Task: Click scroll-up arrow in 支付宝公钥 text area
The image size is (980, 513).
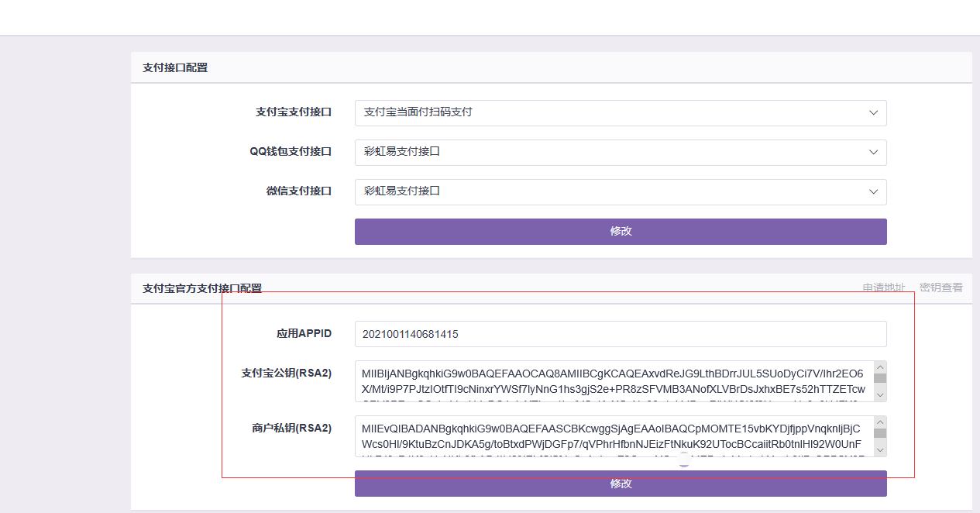Action: [x=879, y=367]
